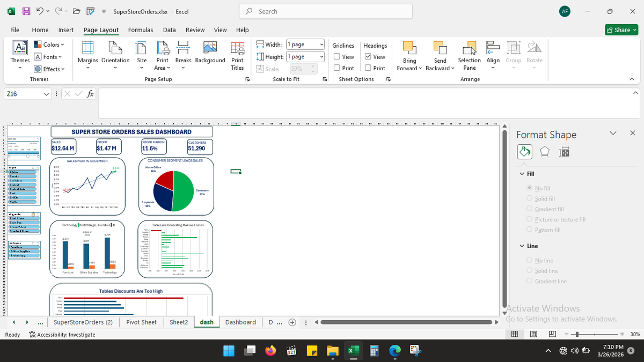Open Windows Start menu
The height and width of the screenshot is (362, 644).
[x=229, y=351]
